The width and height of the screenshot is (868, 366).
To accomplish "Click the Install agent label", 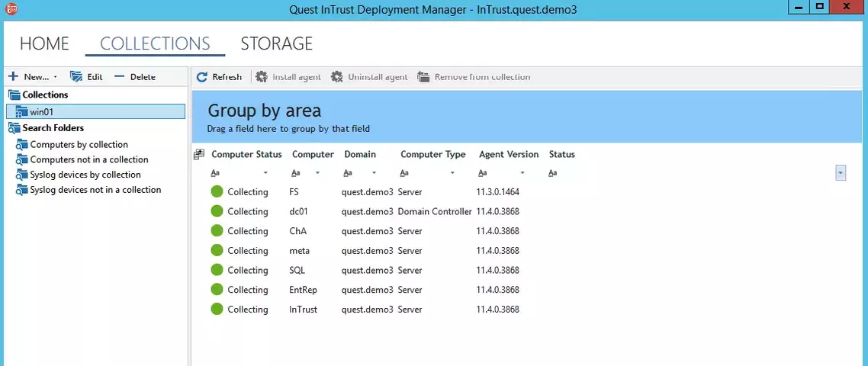I will point(296,77).
